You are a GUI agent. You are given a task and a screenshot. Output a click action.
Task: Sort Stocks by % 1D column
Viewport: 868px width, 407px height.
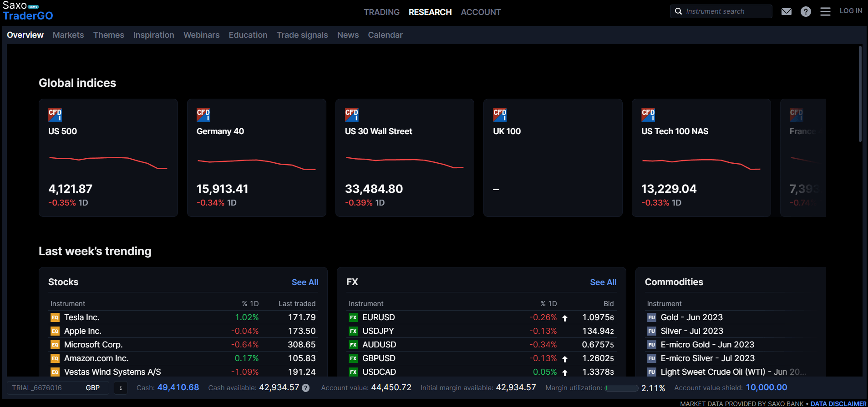[250, 304]
